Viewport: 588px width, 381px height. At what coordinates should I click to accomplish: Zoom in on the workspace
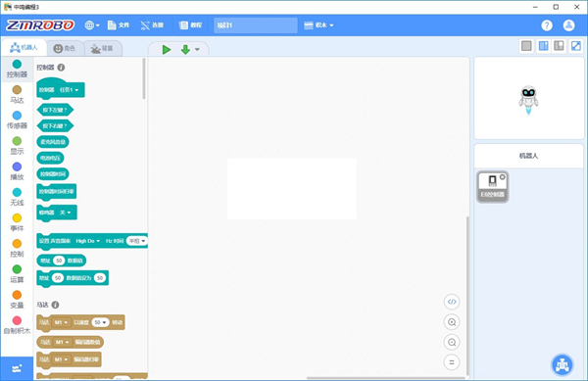452,322
